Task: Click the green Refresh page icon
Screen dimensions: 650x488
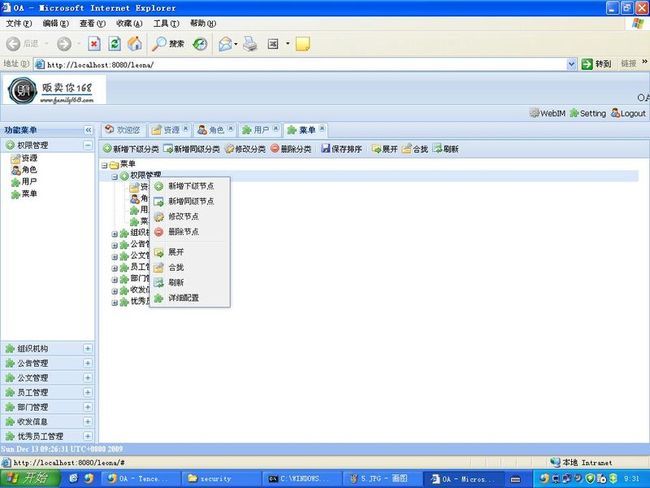Action: 114,44
